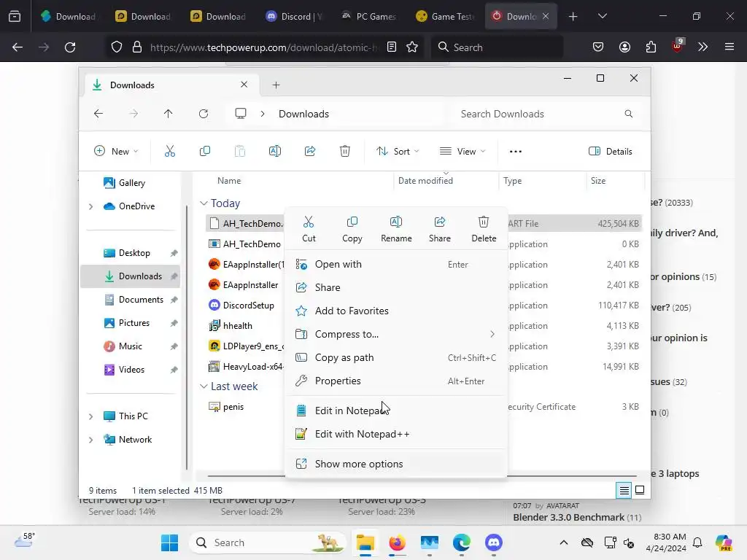Open a new File Explorer tab
The height and width of the screenshot is (560, 747).
tap(276, 85)
